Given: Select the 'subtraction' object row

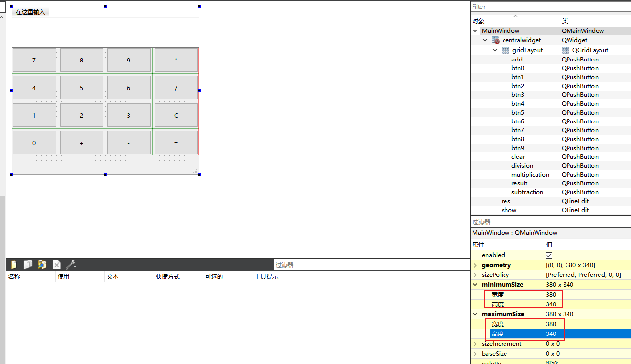Looking at the screenshot, I should click(550, 192).
